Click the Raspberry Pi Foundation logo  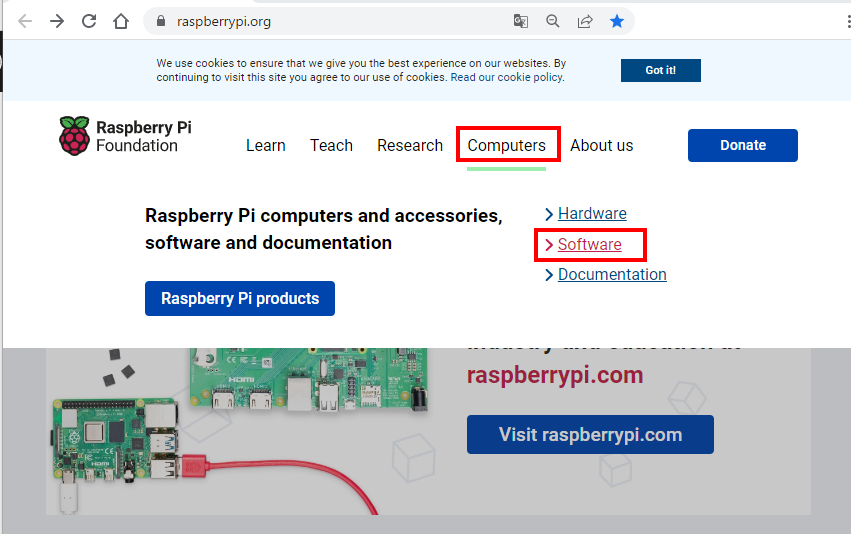point(125,136)
